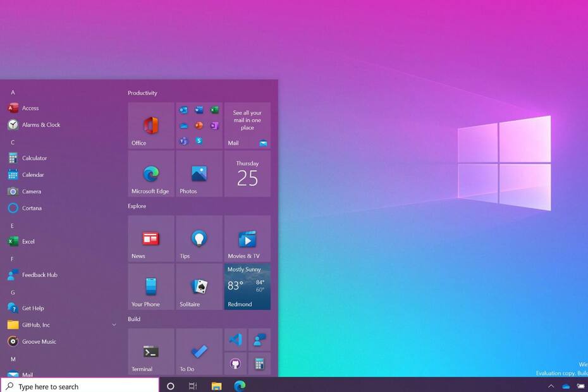
Task: Expand the GitHub, Inc folder
Action: [114, 325]
